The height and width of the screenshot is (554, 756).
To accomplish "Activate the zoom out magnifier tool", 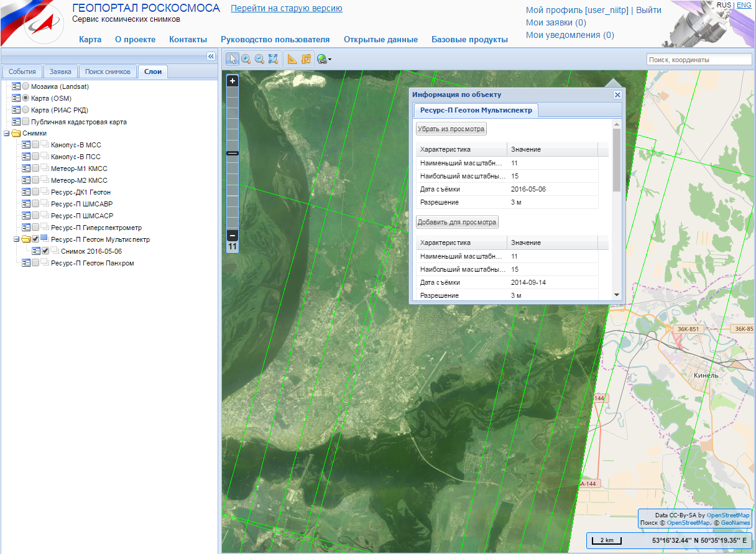I will (x=259, y=59).
